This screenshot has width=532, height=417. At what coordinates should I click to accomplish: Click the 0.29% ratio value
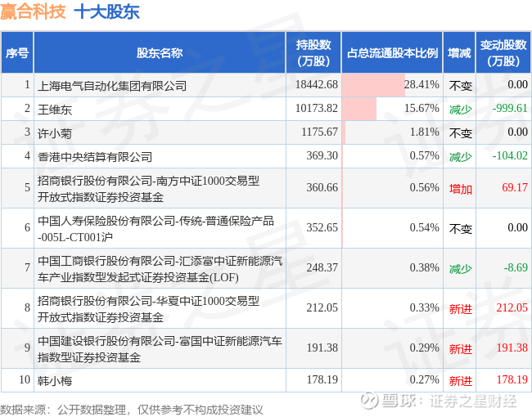tap(425, 347)
